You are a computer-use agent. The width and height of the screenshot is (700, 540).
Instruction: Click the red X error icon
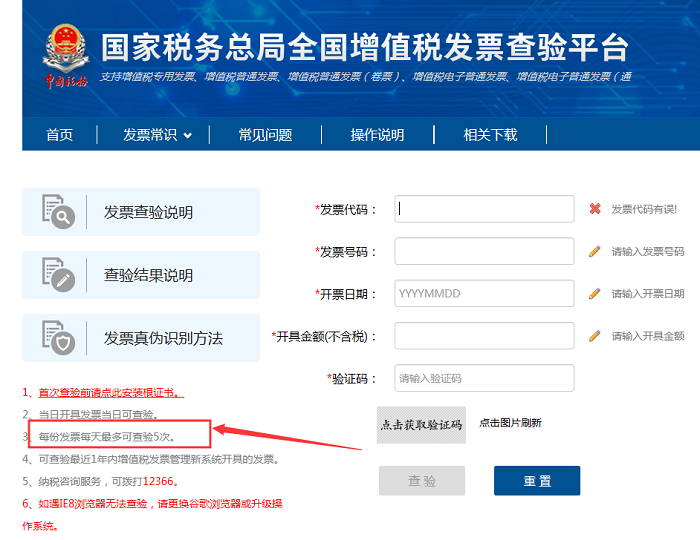pos(594,209)
